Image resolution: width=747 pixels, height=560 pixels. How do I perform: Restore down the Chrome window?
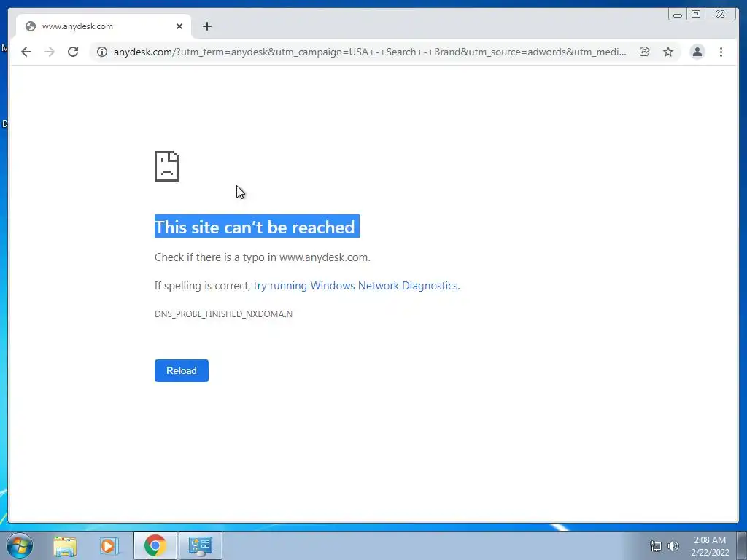[x=696, y=15]
